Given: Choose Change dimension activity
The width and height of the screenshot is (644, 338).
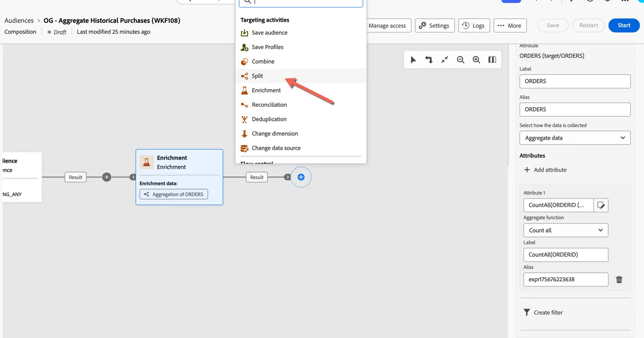Looking at the screenshot, I should tap(301, 134).
